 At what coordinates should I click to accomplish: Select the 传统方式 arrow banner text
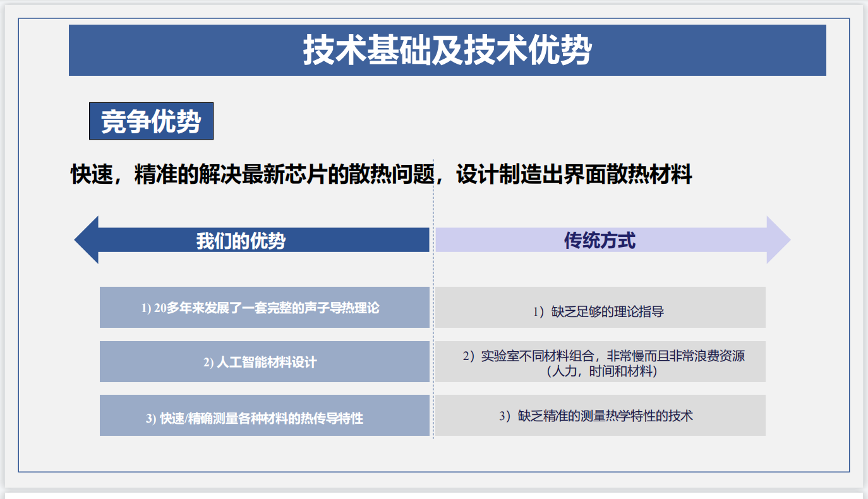pyautogui.click(x=600, y=240)
